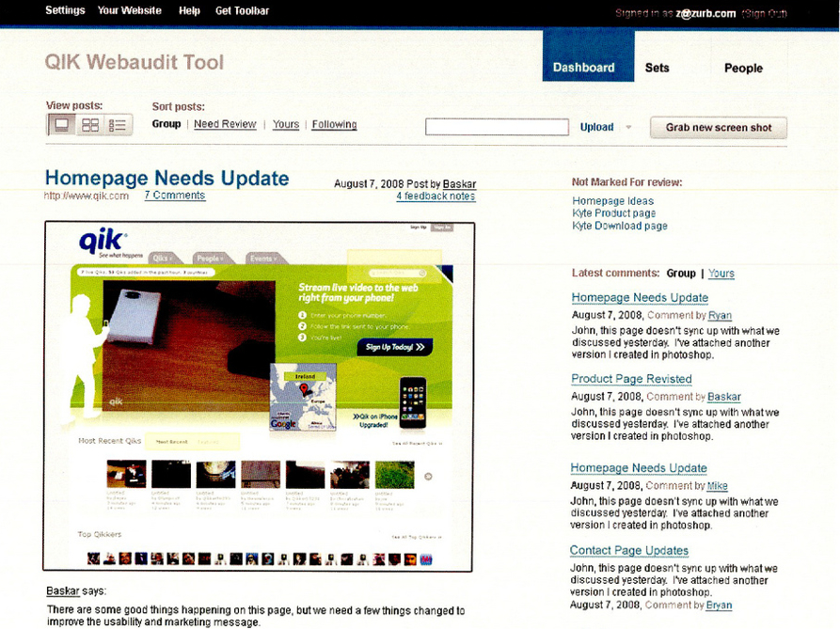The width and height of the screenshot is (840, 629).
Task: Open Baskar's profile in post byline
Action: (459, 183)
